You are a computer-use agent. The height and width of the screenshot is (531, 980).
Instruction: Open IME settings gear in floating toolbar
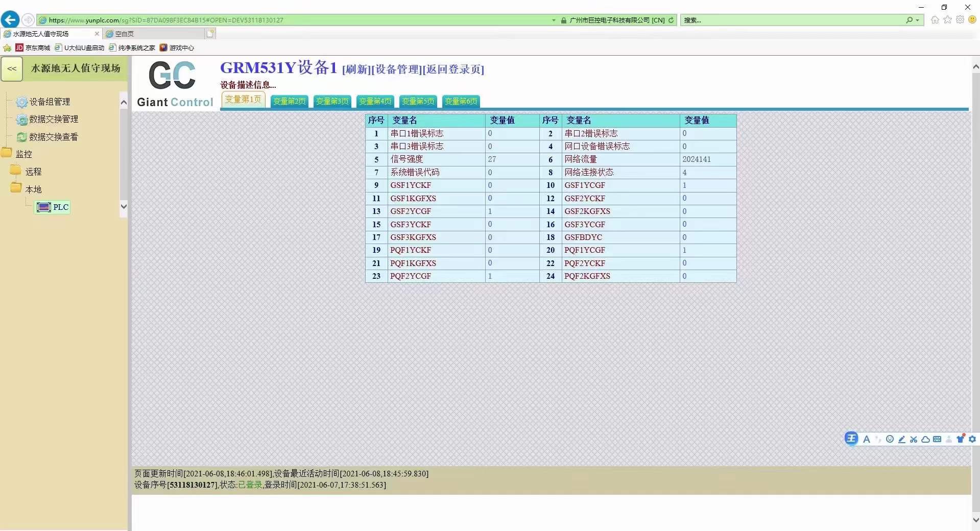972,439
